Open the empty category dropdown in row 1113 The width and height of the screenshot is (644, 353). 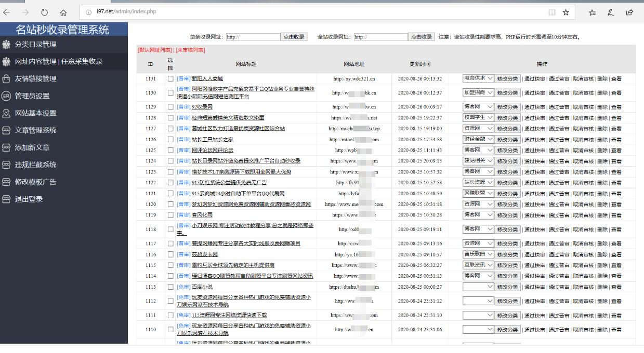click(478, 287)
